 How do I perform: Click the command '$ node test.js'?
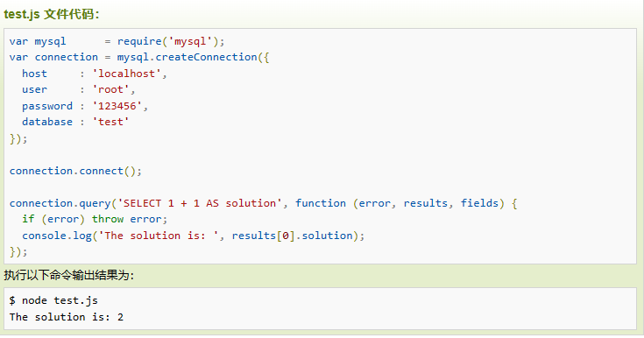(x=53, y=300)
